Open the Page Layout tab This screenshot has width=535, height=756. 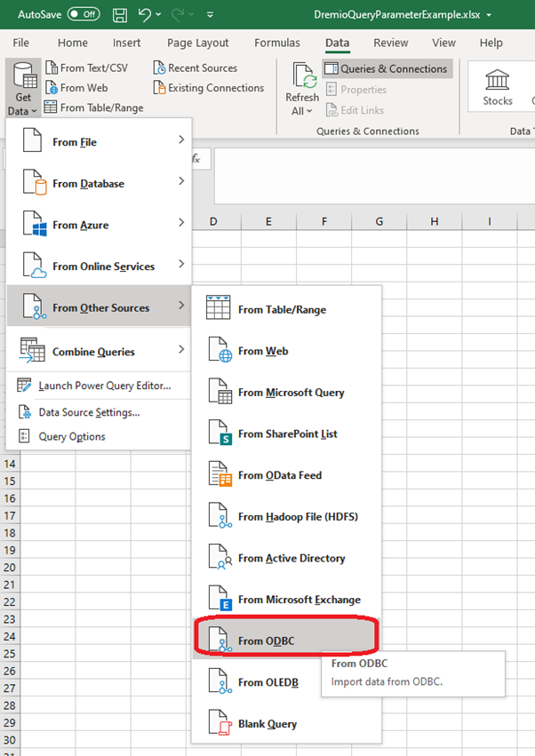tap(197, 43)
